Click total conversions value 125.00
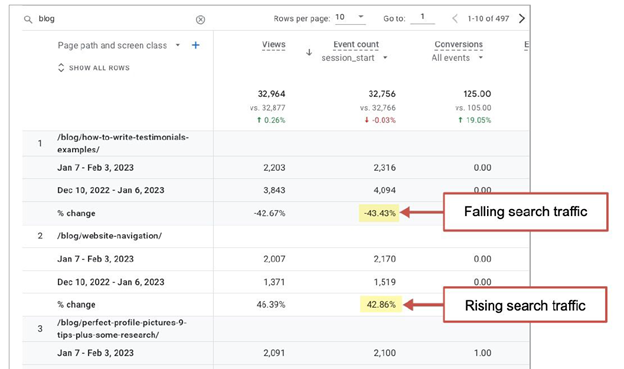Screen dimensions: 624x369 [477, 94]
